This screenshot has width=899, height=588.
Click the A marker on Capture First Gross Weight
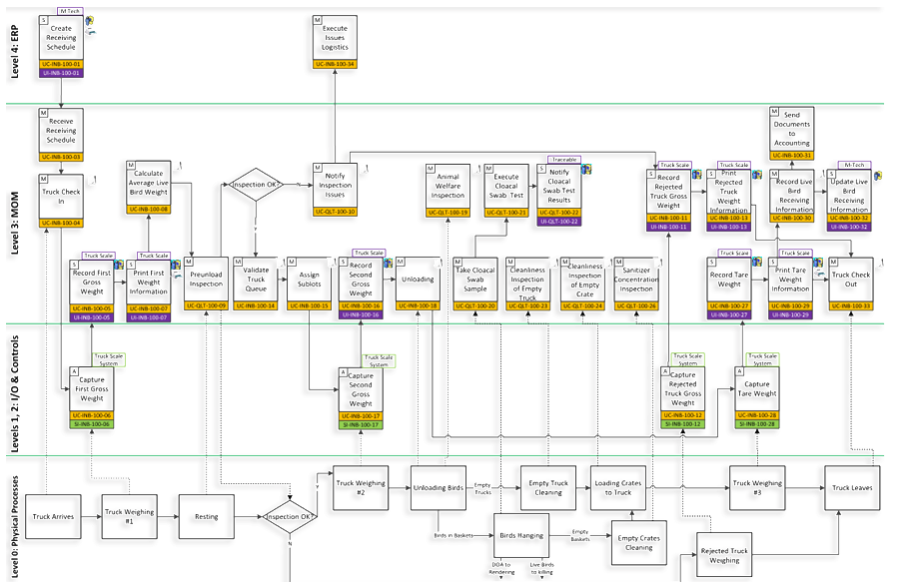(74, 371)
